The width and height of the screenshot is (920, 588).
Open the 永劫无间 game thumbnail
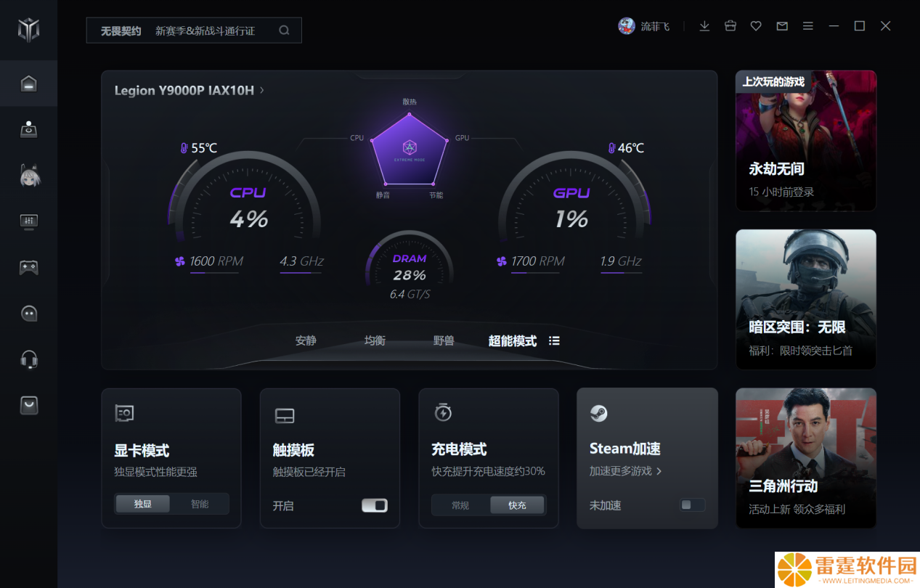coord(806,141)
